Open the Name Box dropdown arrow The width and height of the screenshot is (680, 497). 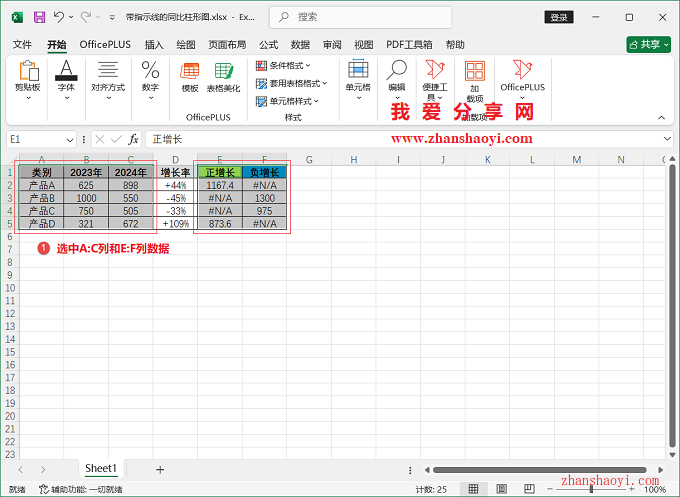click(70, 139)
